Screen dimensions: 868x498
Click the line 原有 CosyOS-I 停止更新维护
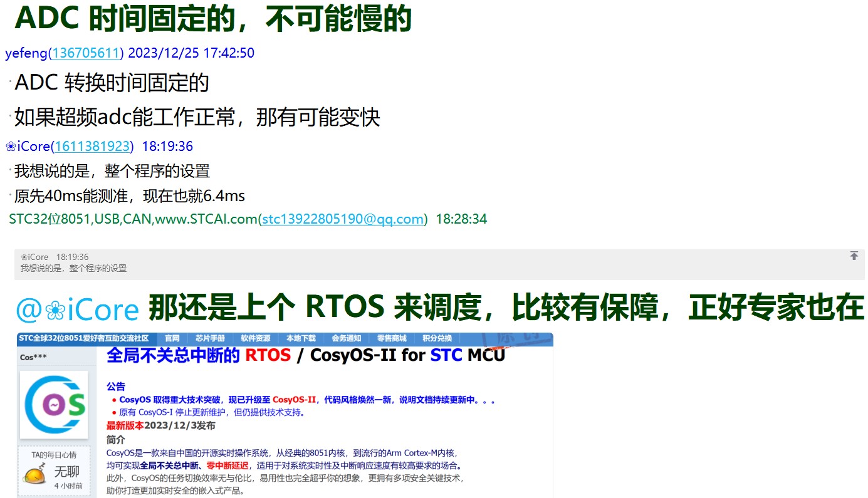click(212, 412)
